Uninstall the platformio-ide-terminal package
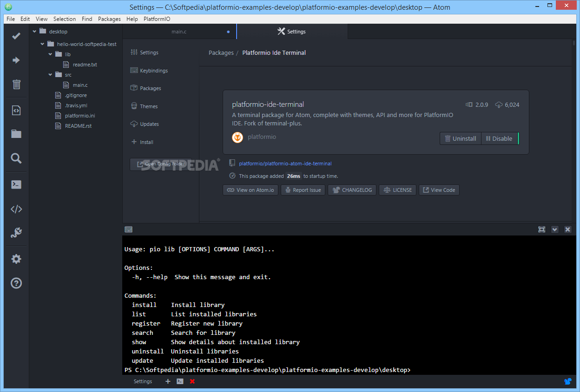This screenshot has width=580, height=392. coord(460,138)
